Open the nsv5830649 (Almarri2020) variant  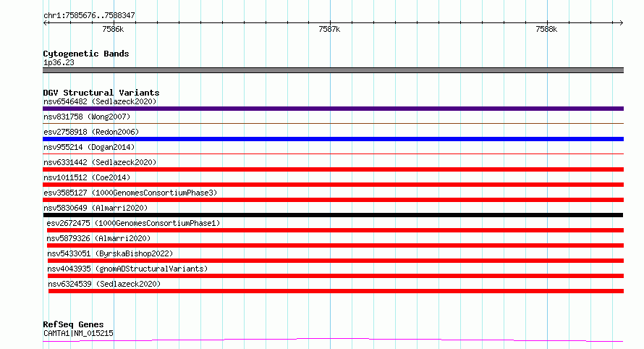pos(96,208)
